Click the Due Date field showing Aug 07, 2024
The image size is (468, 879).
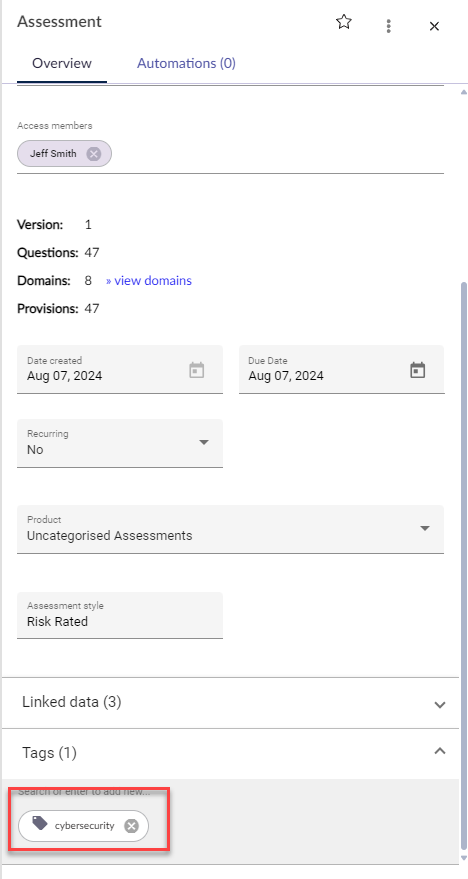(x=342, y=369)
